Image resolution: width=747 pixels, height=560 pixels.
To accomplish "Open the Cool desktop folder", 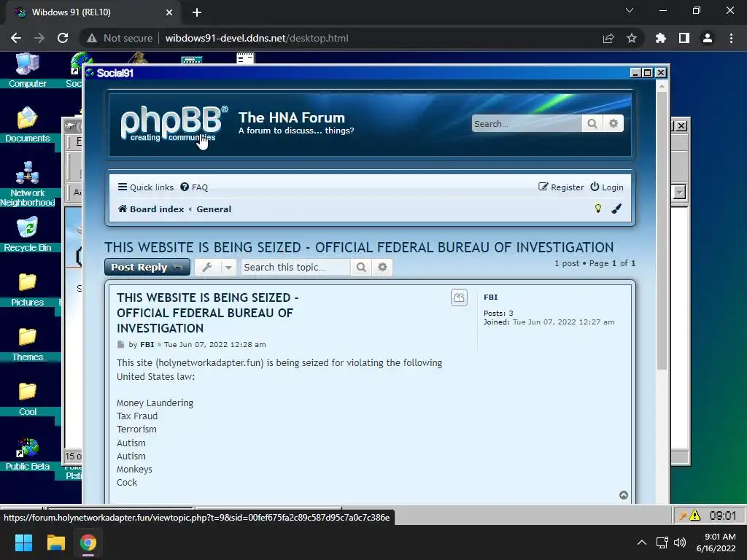I will pos(27,399).
